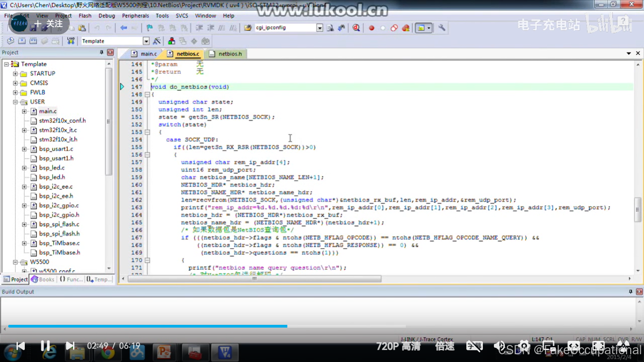Start a debug session with the magnifier d icon
This screenshot has height=362, width=644.
pyautogui.click(x=356, y=28)
